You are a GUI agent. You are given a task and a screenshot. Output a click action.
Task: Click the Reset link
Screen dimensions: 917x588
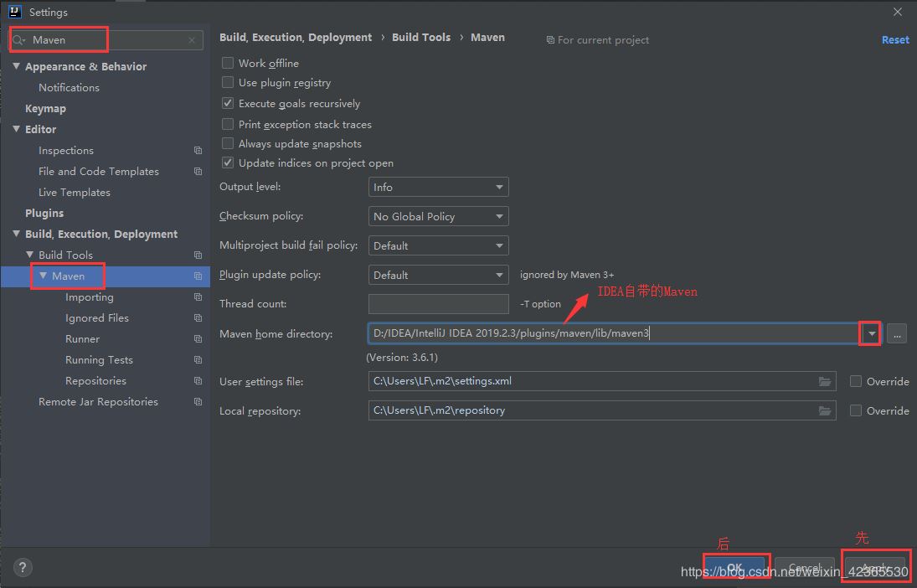pyautogui.click(x=894, y=39)
